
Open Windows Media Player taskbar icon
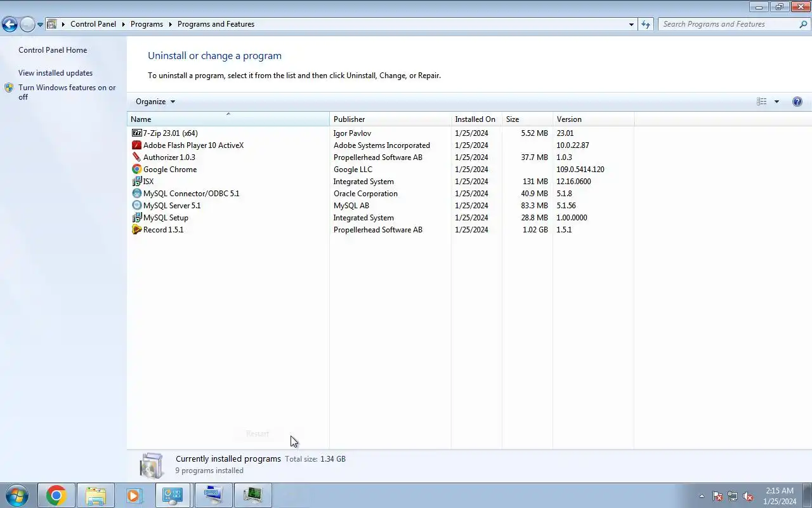pyautogui.click(x=134, y=495)
